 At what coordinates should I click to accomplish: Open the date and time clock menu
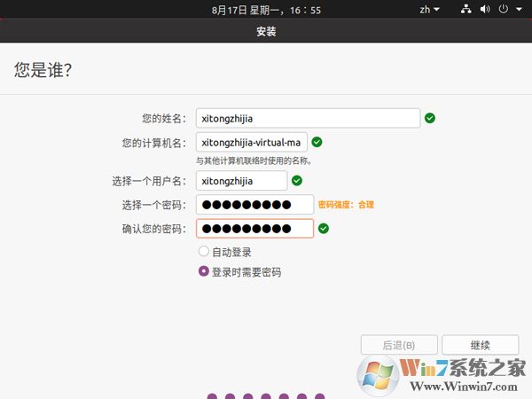click(266, 10)
